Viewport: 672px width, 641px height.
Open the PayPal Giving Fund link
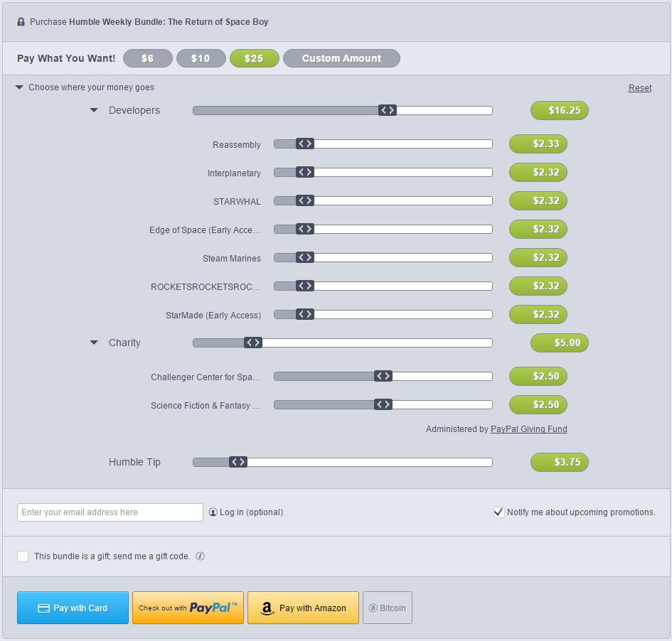coord(528,429)
